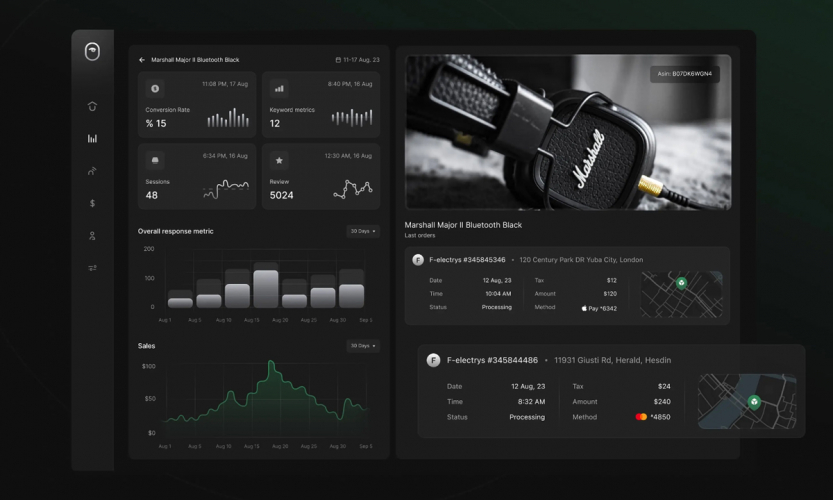
Task: Select the bar chart analytics sidebar icon
Action: point(92,139)
